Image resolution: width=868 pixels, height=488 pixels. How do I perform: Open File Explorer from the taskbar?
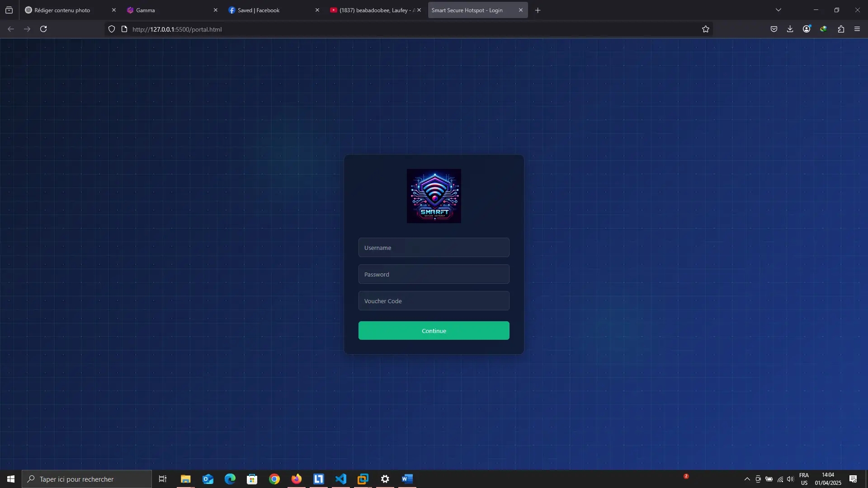pyautogui.click(x=186, y=479)
